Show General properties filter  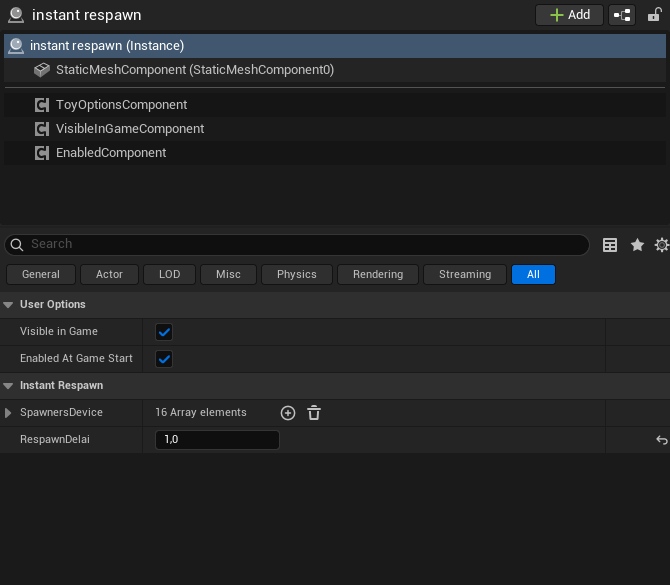tap(41, 274)
